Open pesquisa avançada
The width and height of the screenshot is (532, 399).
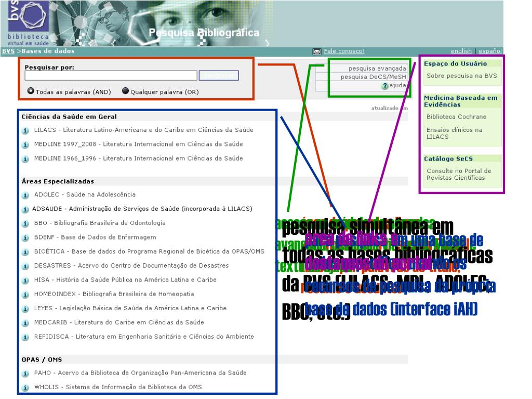[377, 69]
